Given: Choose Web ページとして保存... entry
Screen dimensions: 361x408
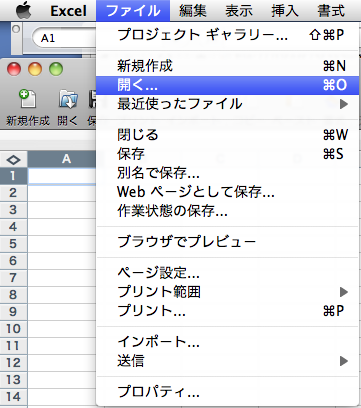Looking at the screenshot, I should coord(228,192).
